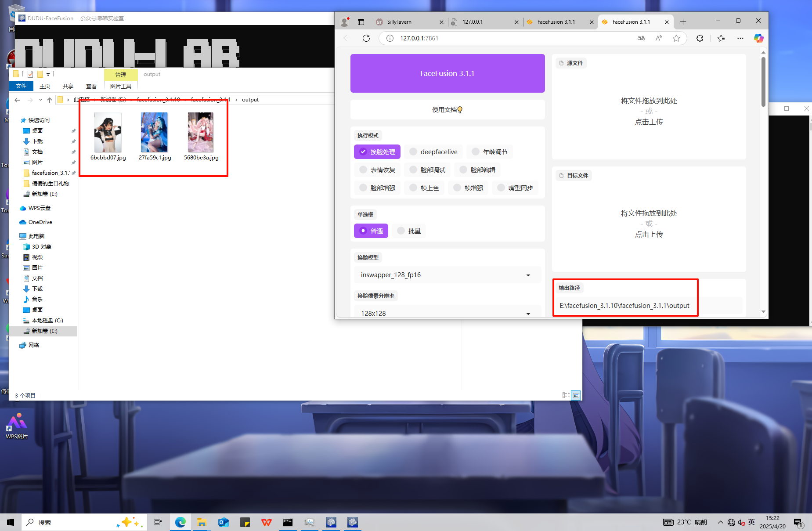Enable the 年龄调节 mode
Screen dimensions: 812x531
tap(489, 152)
